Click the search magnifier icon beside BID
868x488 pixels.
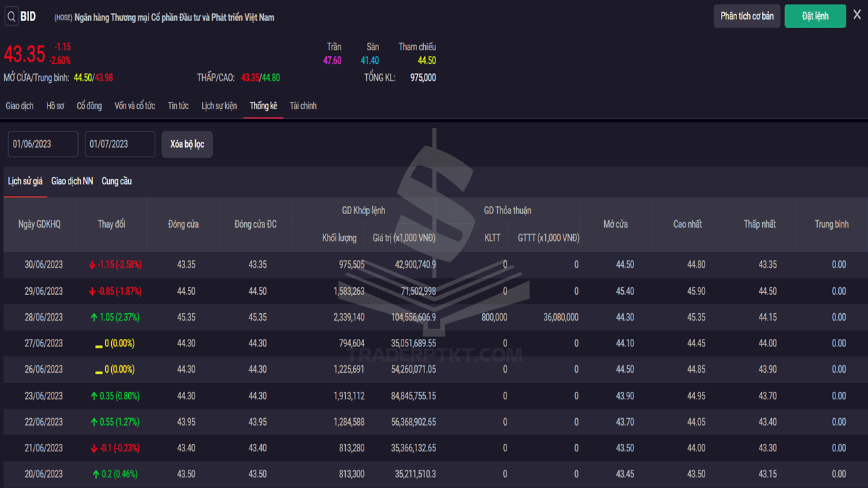point(12,16)
